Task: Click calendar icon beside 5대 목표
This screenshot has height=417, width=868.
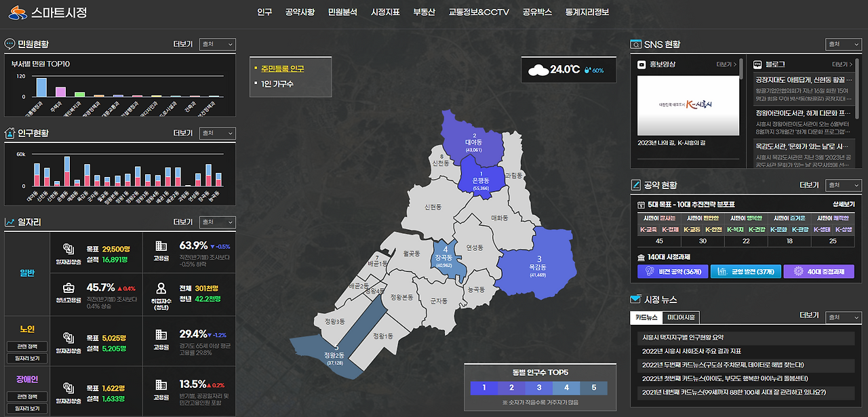Action: (641, 204)
